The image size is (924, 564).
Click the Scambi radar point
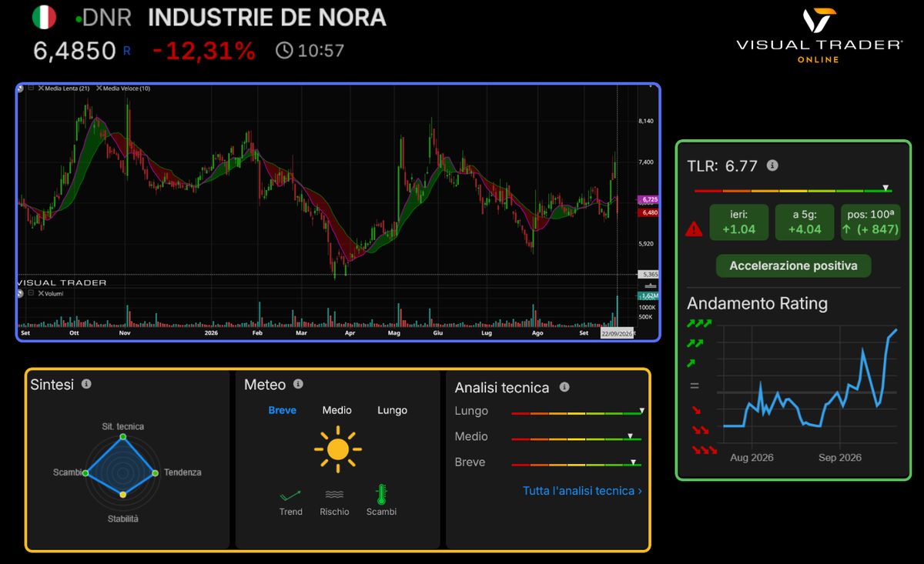click(86, 472)
